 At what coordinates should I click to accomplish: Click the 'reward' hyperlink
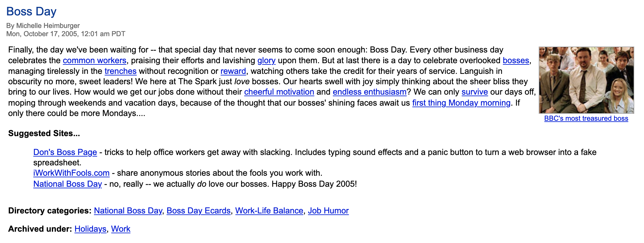coord(233,71)
